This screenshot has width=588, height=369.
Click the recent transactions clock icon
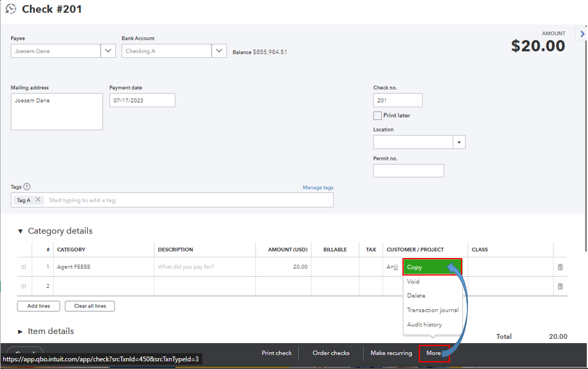[x=11, y=9]
